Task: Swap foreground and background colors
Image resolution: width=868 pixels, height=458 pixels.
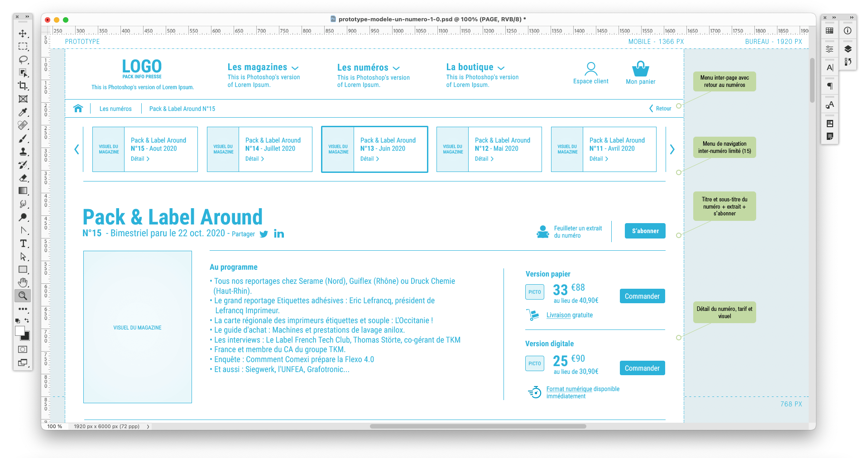Action: pyautogui.click(x=26, y=320)
